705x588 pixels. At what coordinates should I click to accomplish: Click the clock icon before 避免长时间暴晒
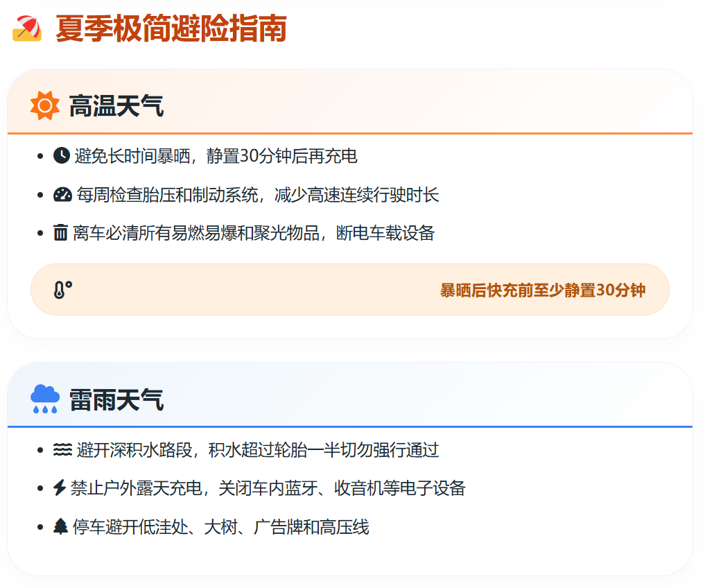(62, 155)
